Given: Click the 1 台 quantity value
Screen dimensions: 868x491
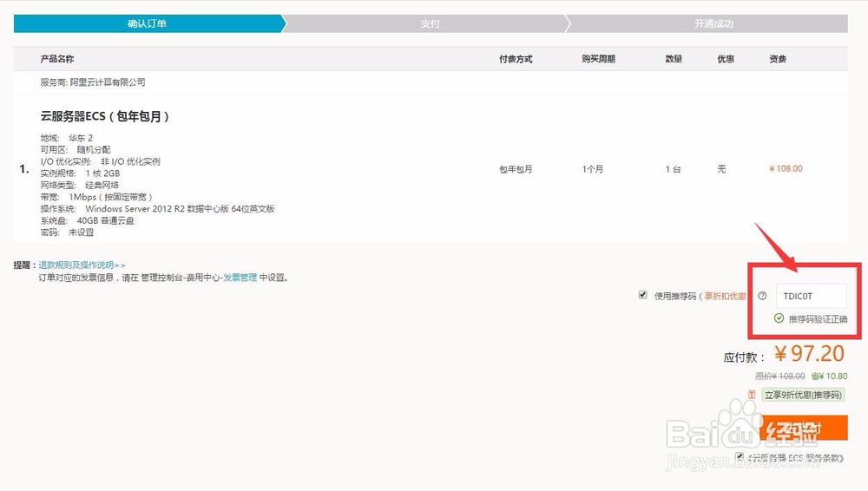Looking at the screenshot, I should click(674, 169).
